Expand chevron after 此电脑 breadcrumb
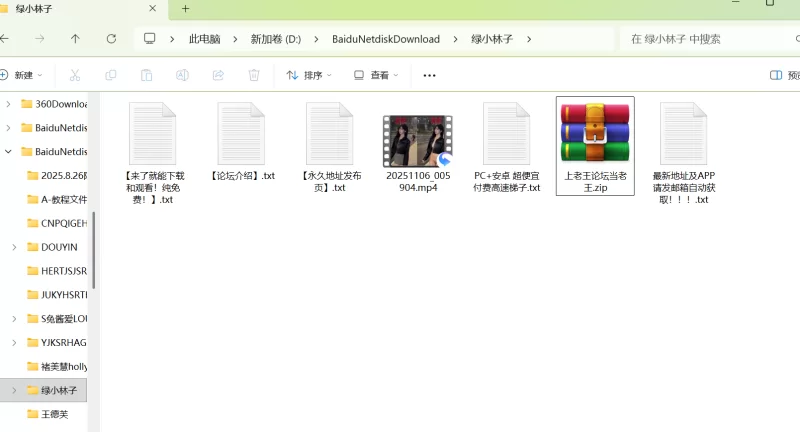 click(x=235, y=39)
